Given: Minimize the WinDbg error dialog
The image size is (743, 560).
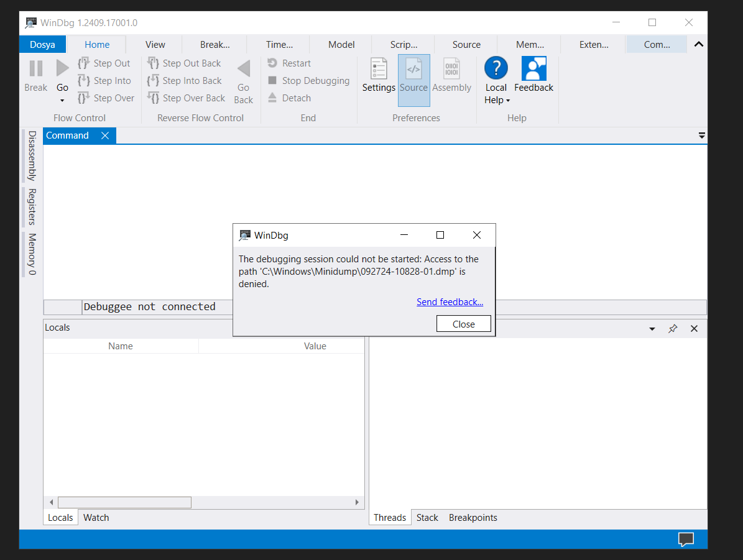Looking at the screenshot, I should [404, 235].
